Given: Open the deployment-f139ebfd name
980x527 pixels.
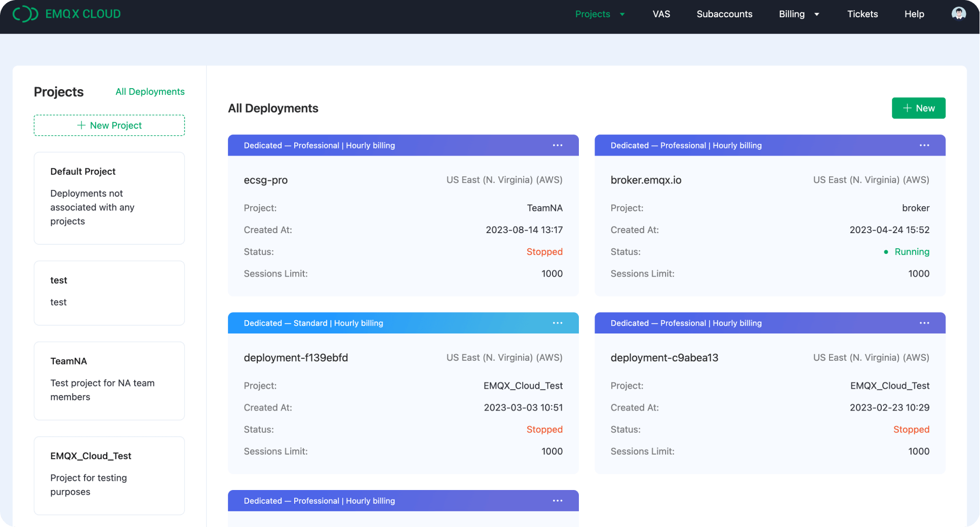Looking at the screenshot, I should click(296, 358).
